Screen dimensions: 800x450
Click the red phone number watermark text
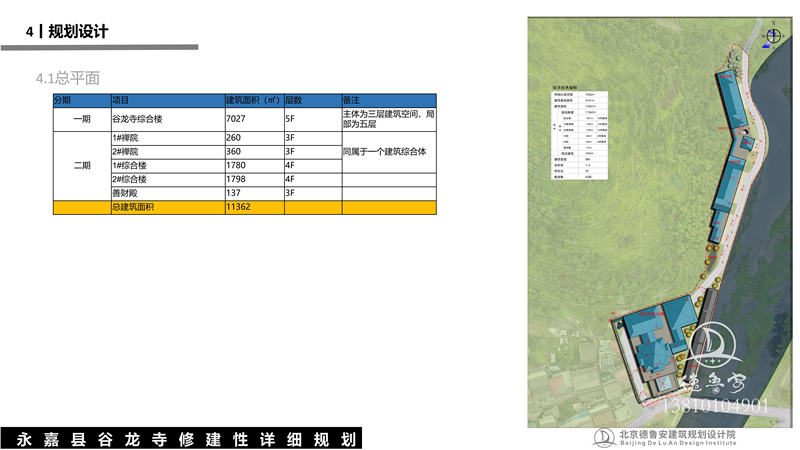point(715,406)
